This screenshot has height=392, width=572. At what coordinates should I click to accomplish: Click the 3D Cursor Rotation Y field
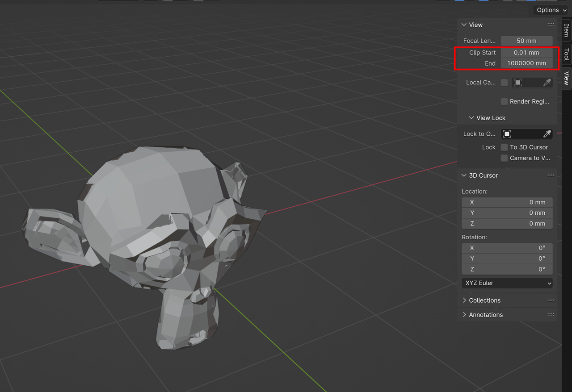tap(507, 259)
